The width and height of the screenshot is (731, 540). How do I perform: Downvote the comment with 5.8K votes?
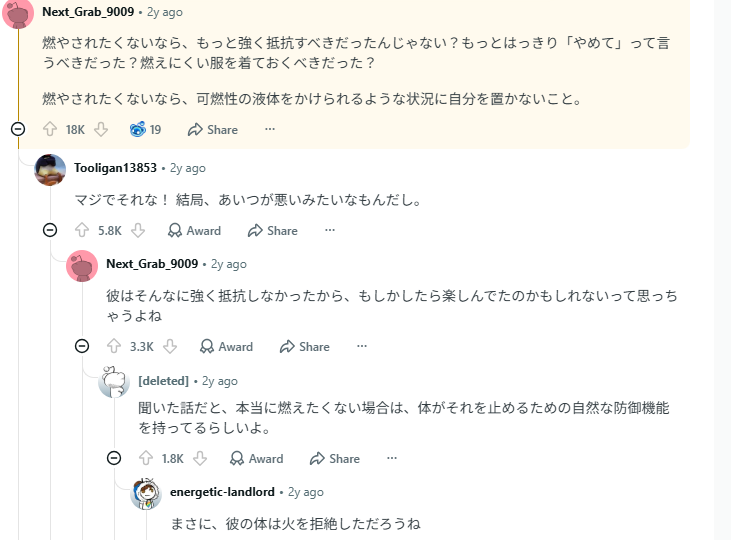click(x=138, y=230)
